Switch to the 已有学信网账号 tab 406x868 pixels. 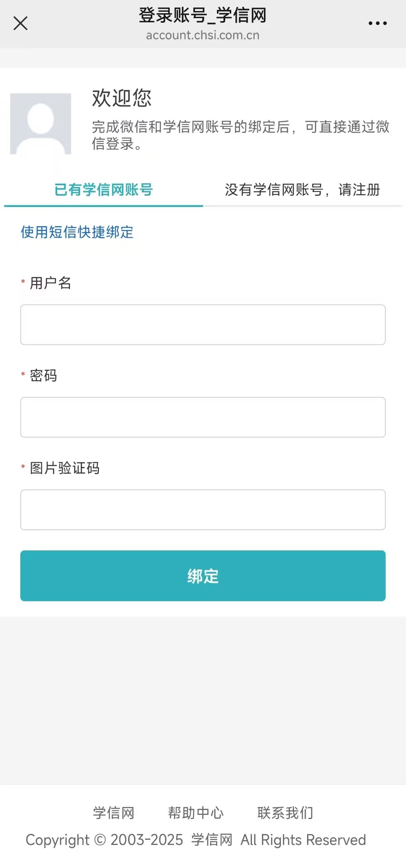coord(104,190)
